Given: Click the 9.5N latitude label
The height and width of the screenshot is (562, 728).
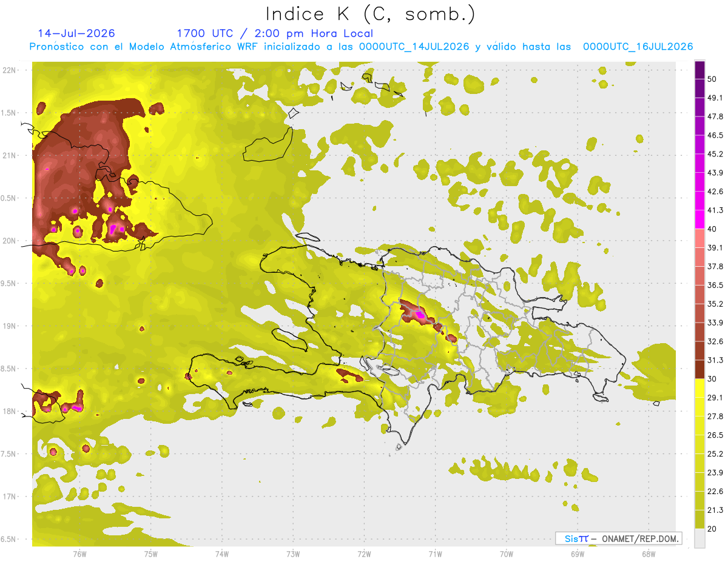Looking at the screenshot, I should [x=8, y=284].
